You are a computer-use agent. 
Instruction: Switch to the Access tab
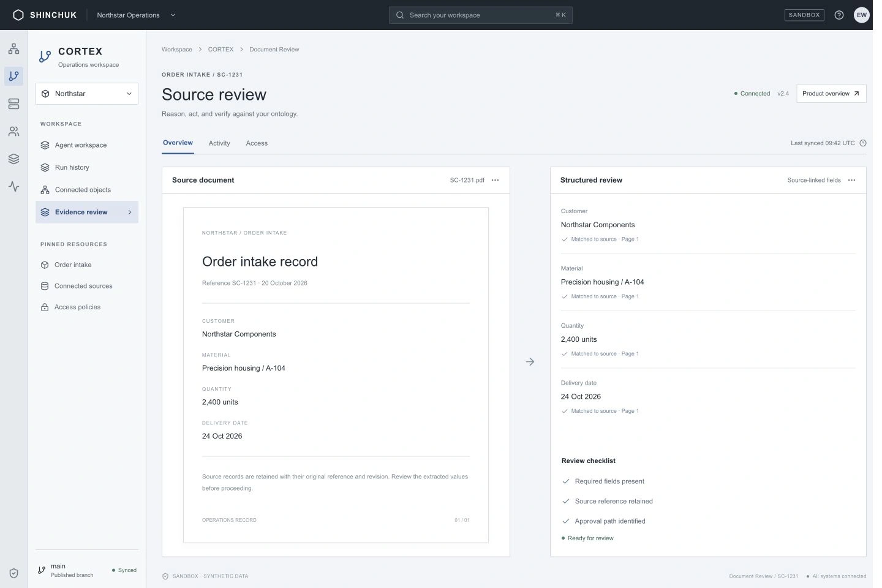click(257, 143)
